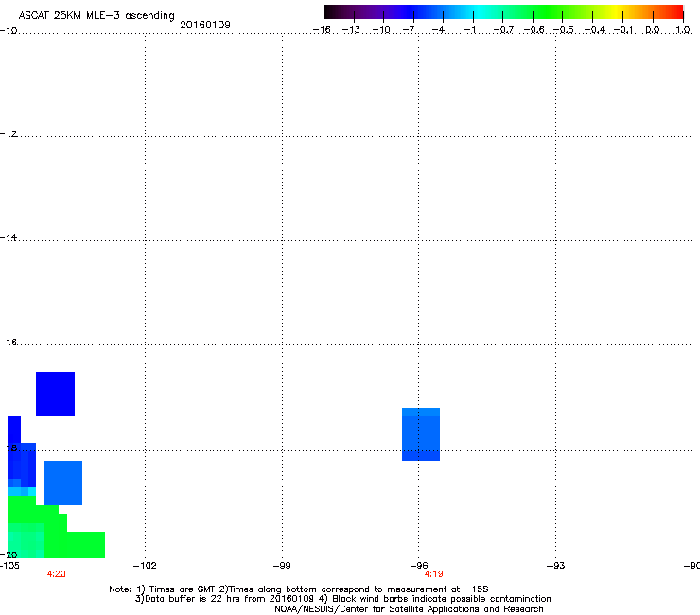The width and height of the screenshot is (700, 615).
Task: Click the red time stamp "4:19"
Action: (x=433, y=574)
